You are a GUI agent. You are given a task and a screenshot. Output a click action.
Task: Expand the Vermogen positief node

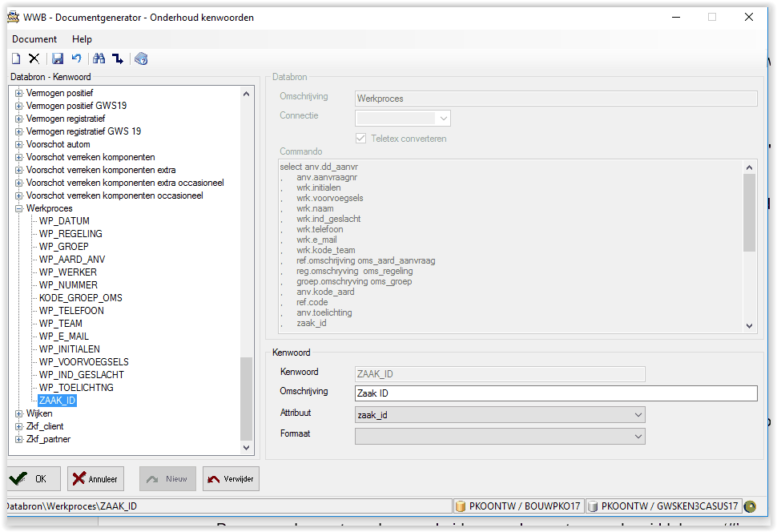tap(19, 93)
